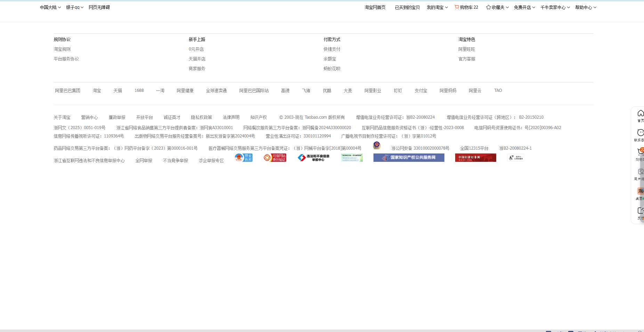
Task: Open the 平台服务协议 link
Action: [x=66, y=59]
